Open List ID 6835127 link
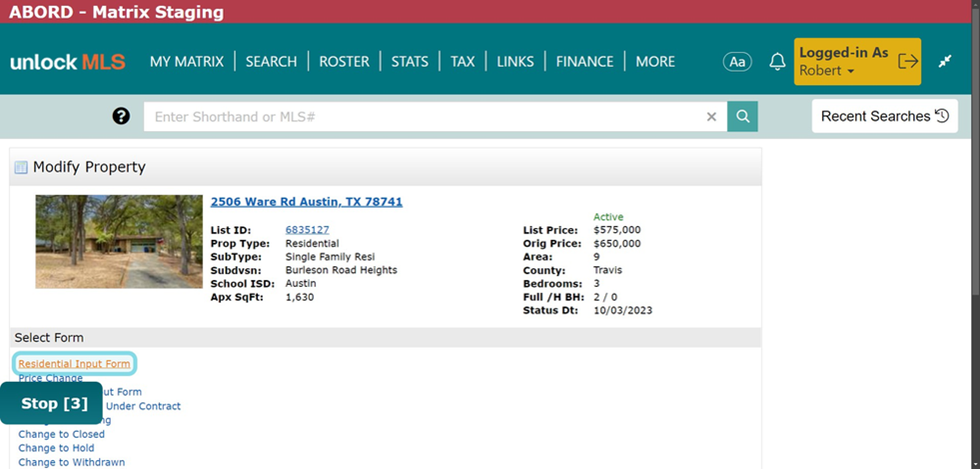The image size is (980, 469). pyautogui.click(x=307, y=230)
